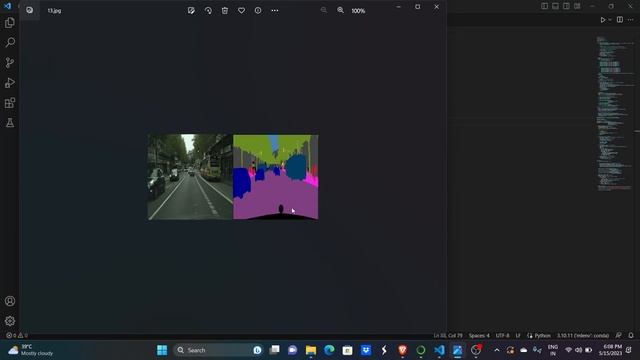Open Customize Layout icon in VS Code title bar
Viewport: 640px width, 360px height.
577,6
